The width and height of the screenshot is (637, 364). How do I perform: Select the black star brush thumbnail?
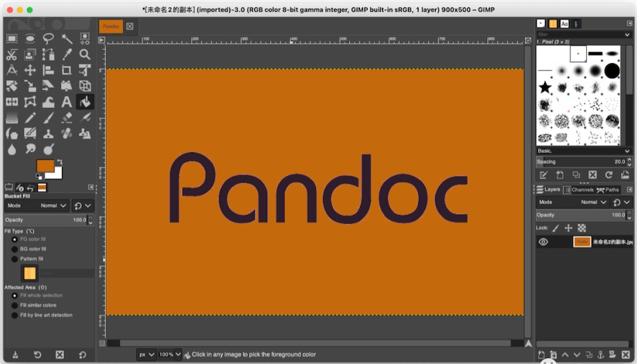click(x=545, y=87)
